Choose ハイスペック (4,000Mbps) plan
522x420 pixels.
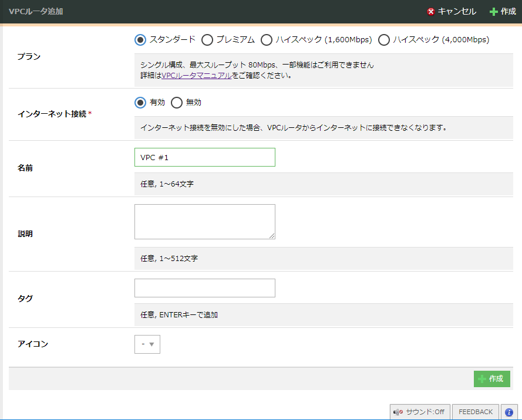point(384,40)
